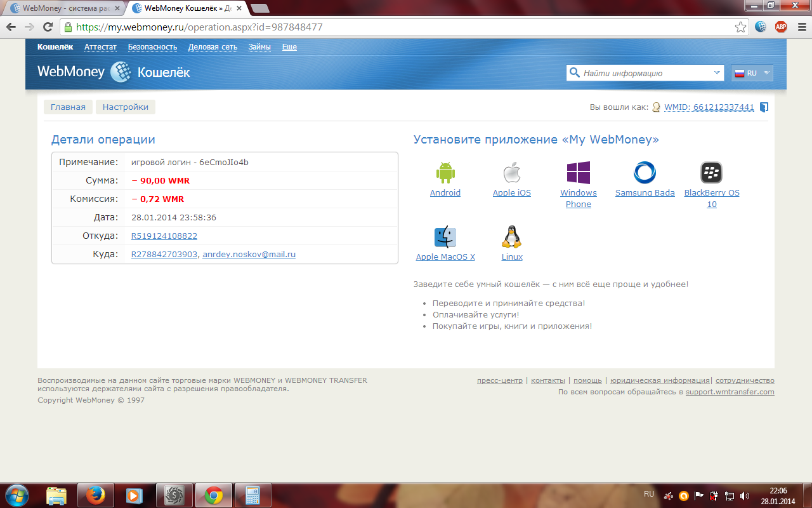Open the Adblock Plus extension icon
This screenshot has width=812, height=508.
click(781, 27)
